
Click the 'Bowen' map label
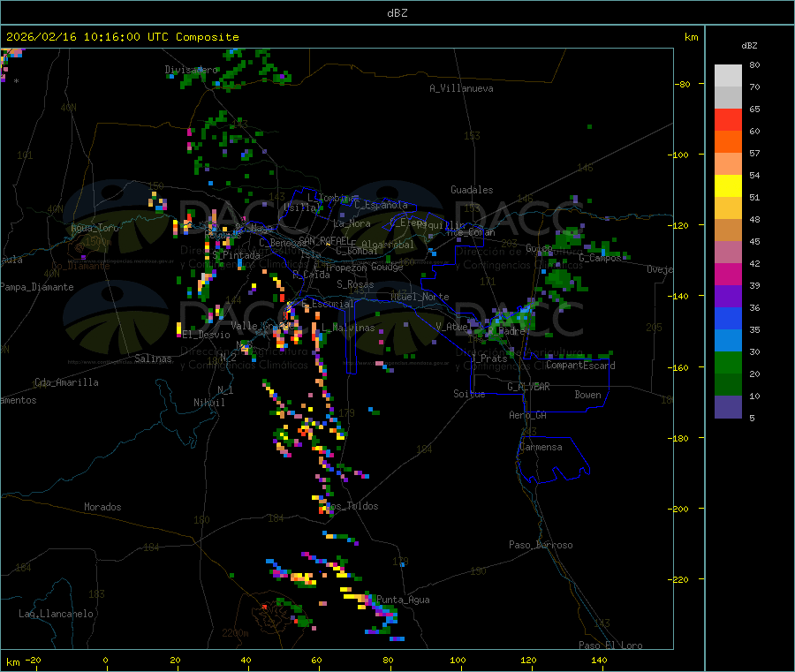pos(588,395)
